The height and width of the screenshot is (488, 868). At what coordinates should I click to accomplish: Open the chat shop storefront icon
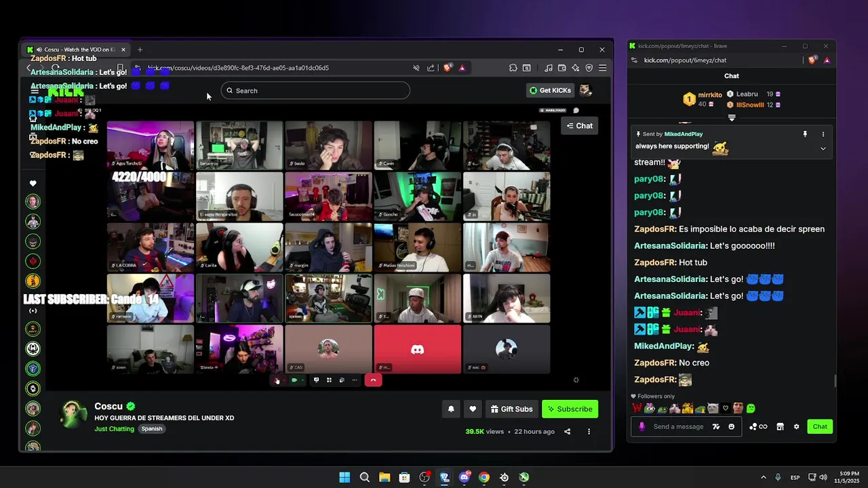[780, 427]
